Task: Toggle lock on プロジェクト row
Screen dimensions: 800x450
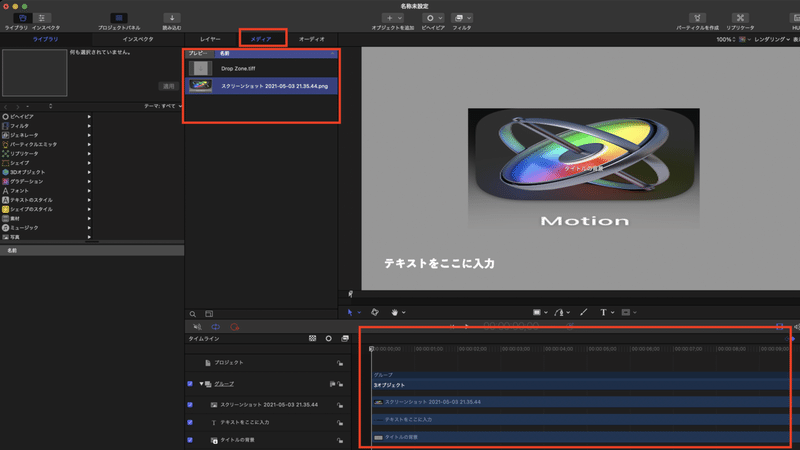Action: point(340,363)
